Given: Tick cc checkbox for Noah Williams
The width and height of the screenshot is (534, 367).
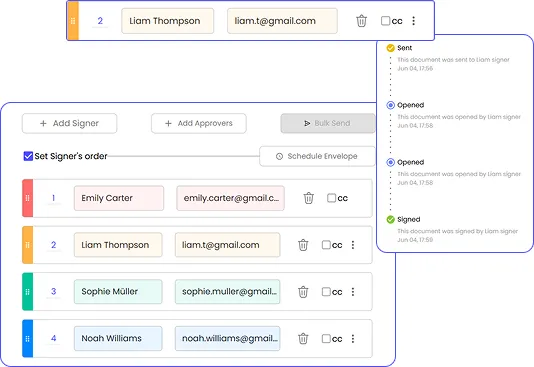Looking at the screenshot, I should pos(326,338).
